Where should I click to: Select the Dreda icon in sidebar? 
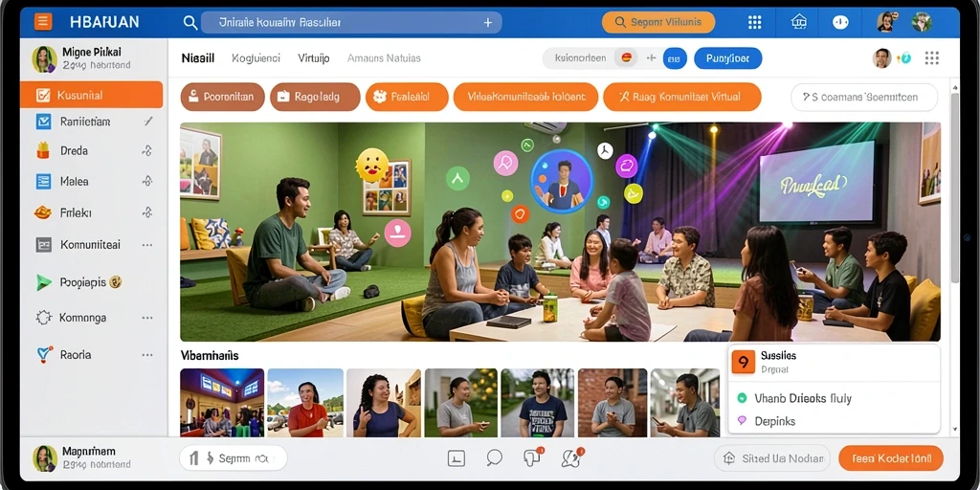(x=43, y=150)
